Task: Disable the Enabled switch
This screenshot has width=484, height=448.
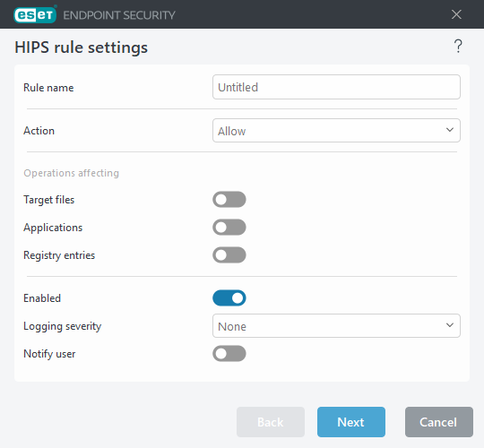Action: tap(229, 298)
